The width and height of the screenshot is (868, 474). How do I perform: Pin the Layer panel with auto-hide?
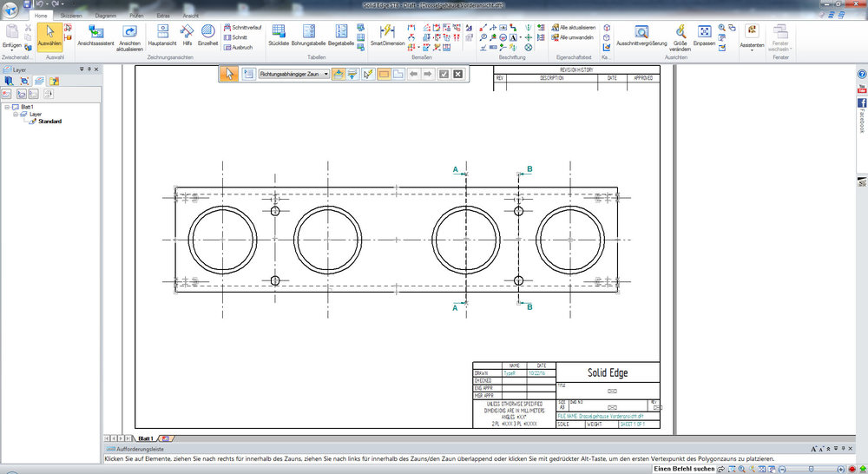[x=87, y=69]
